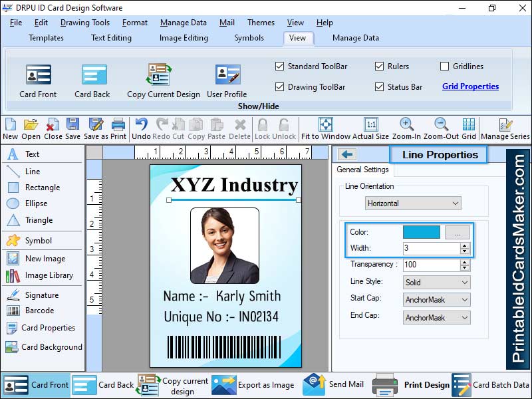Image resolution: width=532 pixels, height=399 pixels.
Task: Open the User Profile icon
Action: click(x=227, y=74)
